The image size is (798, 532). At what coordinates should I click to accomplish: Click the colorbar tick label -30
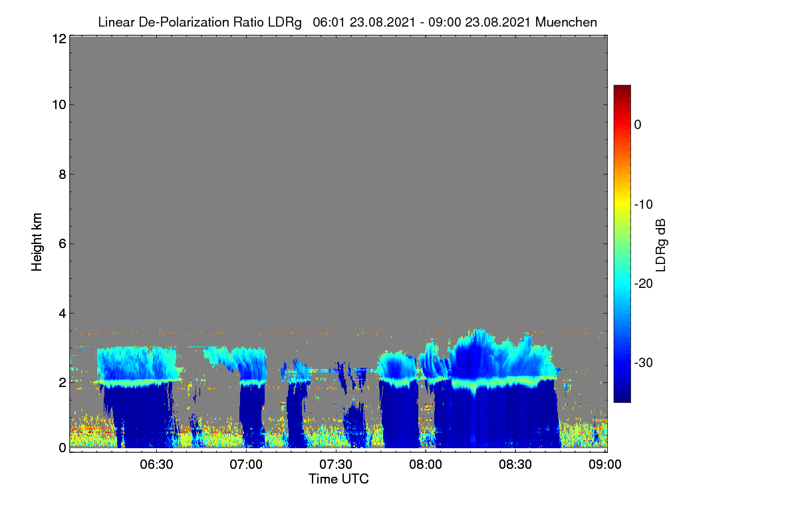pos(643,362)
